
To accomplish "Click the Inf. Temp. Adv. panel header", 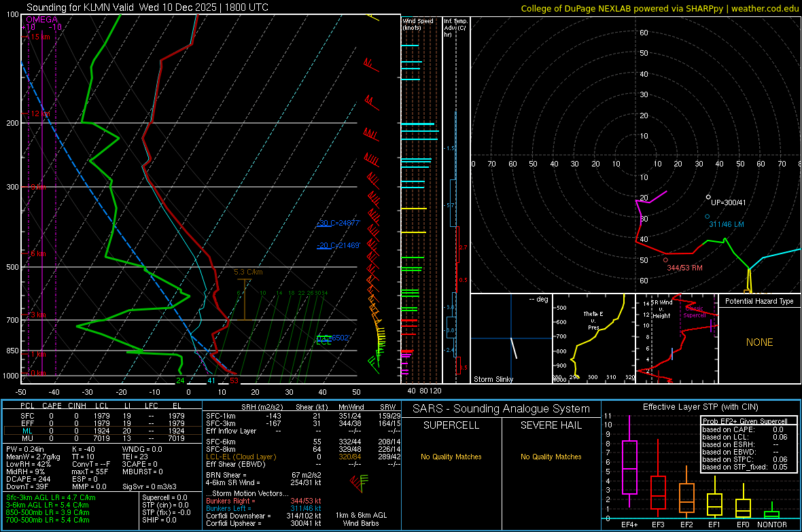I will 455,28.
